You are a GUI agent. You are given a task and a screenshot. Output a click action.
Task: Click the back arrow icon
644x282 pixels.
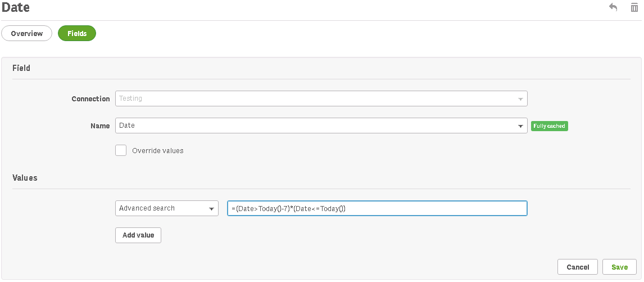point(613,8)
